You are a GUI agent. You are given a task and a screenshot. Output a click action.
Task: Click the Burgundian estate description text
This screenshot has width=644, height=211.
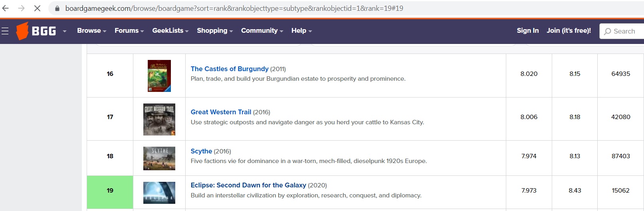point(298,79)
